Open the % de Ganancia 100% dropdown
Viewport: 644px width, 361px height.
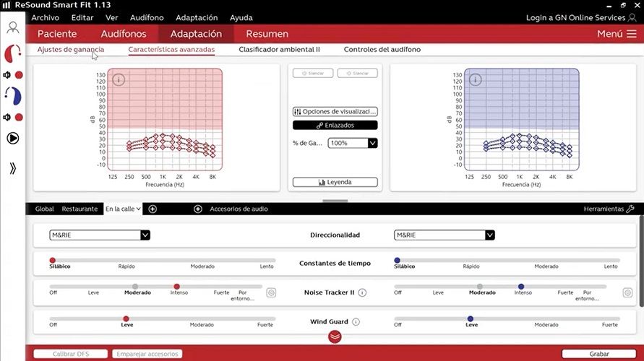(353, 143)
